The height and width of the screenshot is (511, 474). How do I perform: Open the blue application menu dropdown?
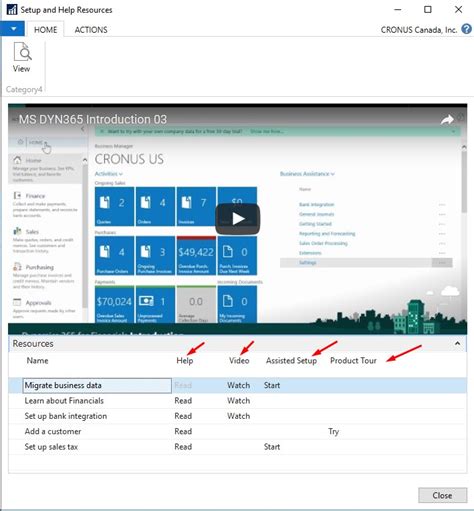[12, 29]
